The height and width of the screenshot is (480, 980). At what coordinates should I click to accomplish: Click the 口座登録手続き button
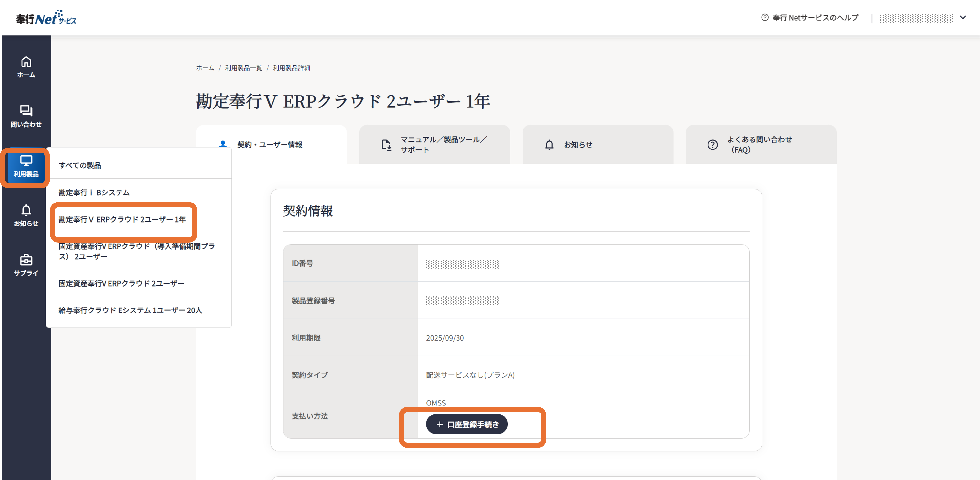click(x=467, y=424)
